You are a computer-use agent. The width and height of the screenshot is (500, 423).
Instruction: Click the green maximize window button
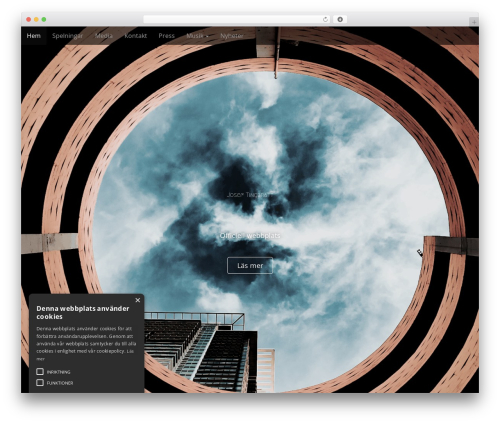pos(44,20)
